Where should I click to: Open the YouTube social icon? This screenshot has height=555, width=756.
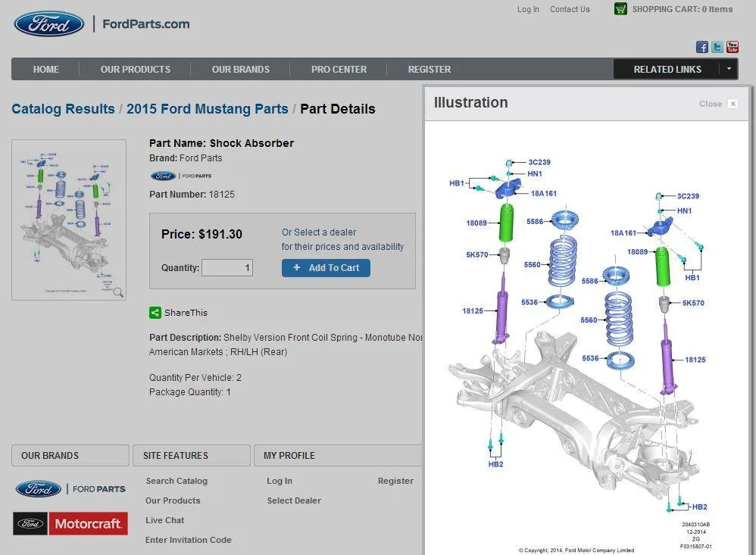click(733, 47)
